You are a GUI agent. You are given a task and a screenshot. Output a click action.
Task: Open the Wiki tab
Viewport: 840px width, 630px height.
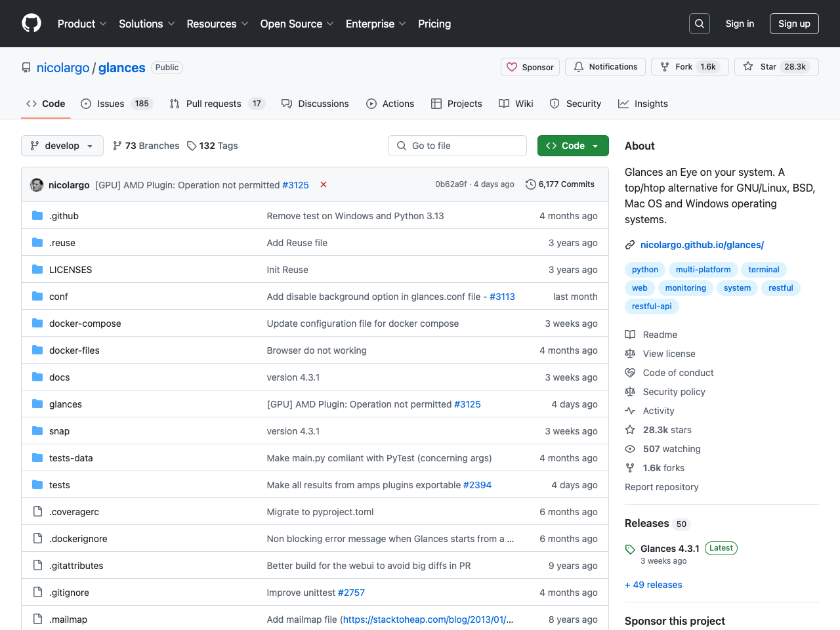[x=516, y=104]
